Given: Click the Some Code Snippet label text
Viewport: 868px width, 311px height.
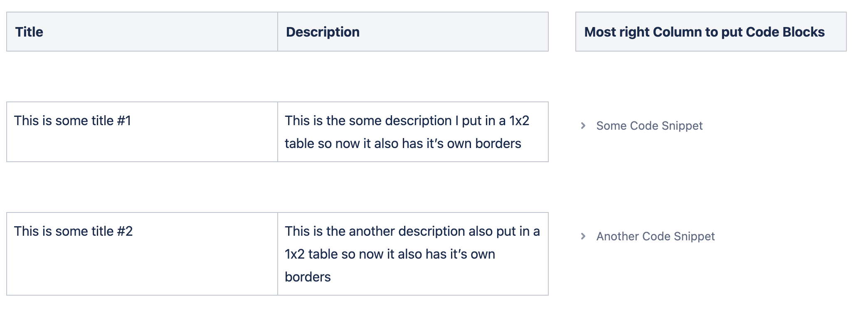Looking at the screenshot, I should (x=649, y=126).
